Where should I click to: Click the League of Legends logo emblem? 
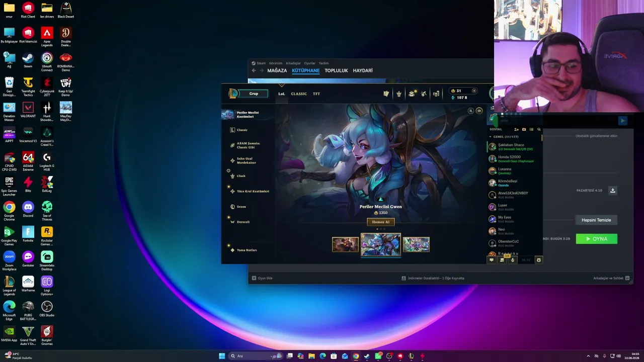pos(233,94)
